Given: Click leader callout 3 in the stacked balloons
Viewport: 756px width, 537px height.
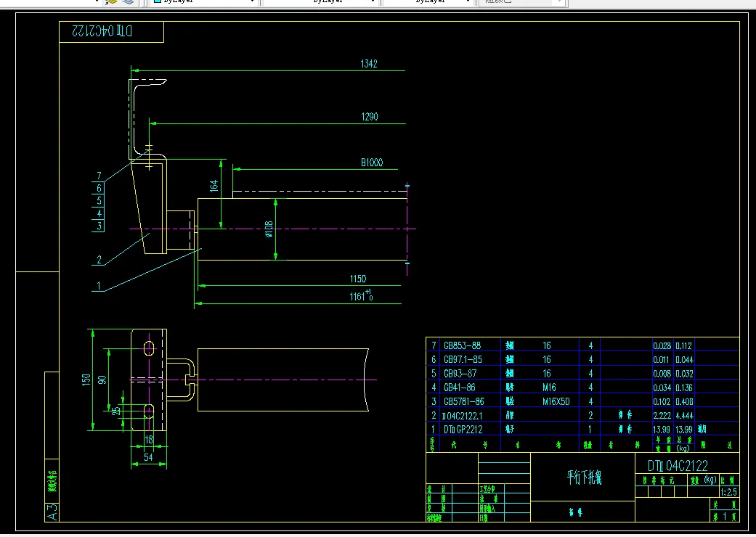Looking at the screenshot, I should 99,226.
